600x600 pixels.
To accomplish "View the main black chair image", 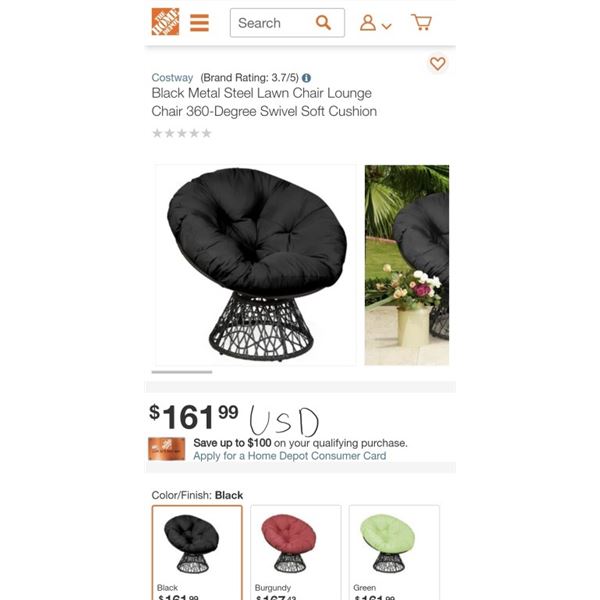I will pyautogui.click(x=256, y=265).
